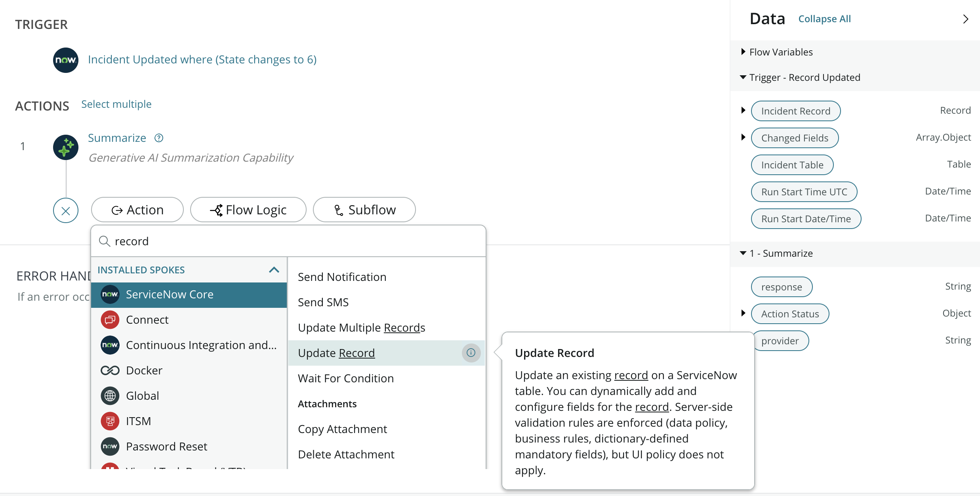980x496 pixels.
Task: Click the Attachments category heading
Action: (x=327, y=404)
